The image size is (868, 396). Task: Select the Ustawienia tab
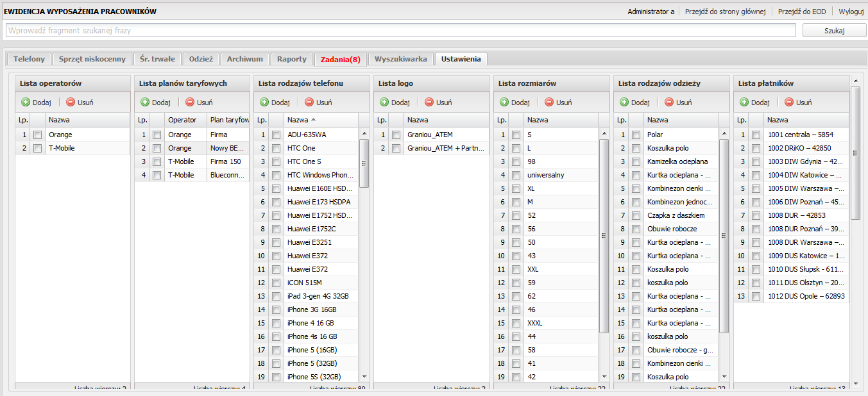click(x=461, y=59)
